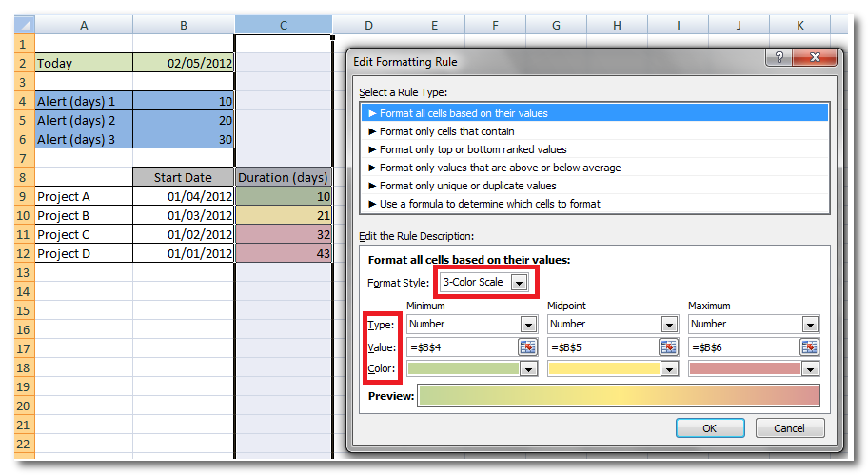
Task: Open the Maximum red color picker
Action: [x=810, y=369]
